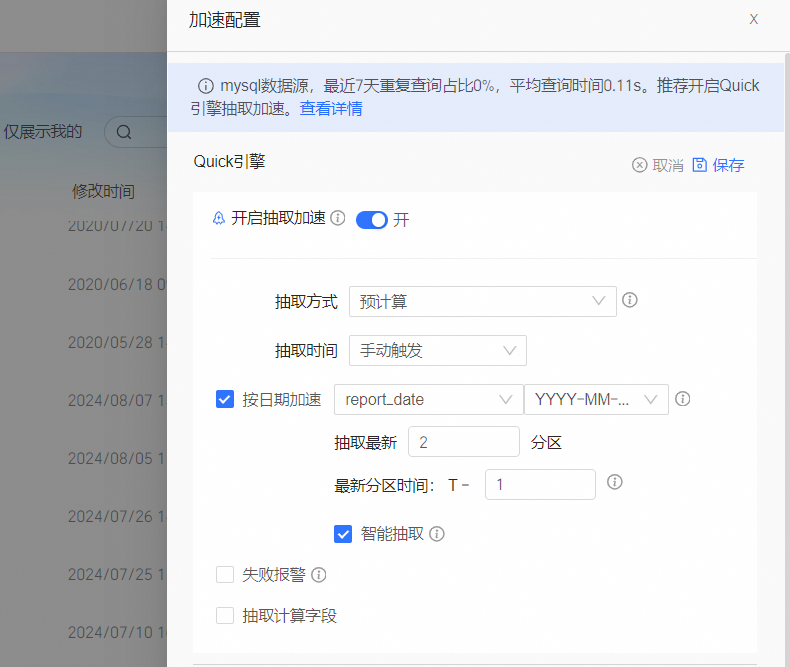Open the 抽取时间 手动触发 dropdown
Viewport: 790px width, 667px height.
pos(437,350)
